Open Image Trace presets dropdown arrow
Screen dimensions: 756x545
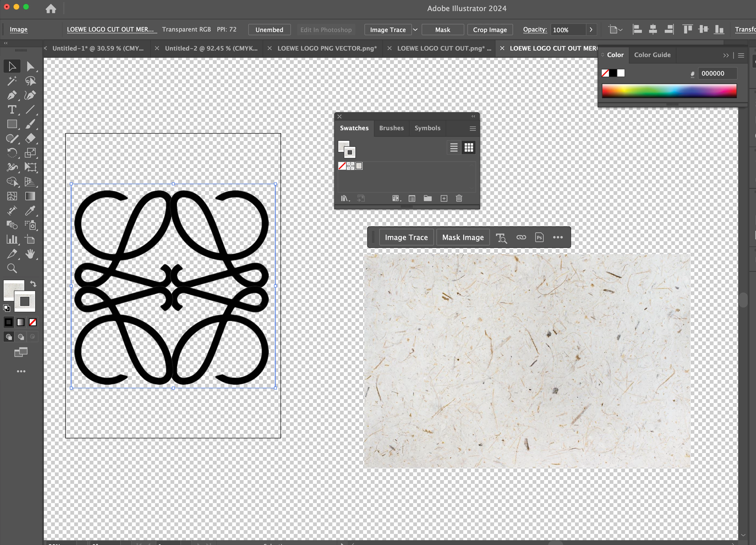[x=415, y=30]
